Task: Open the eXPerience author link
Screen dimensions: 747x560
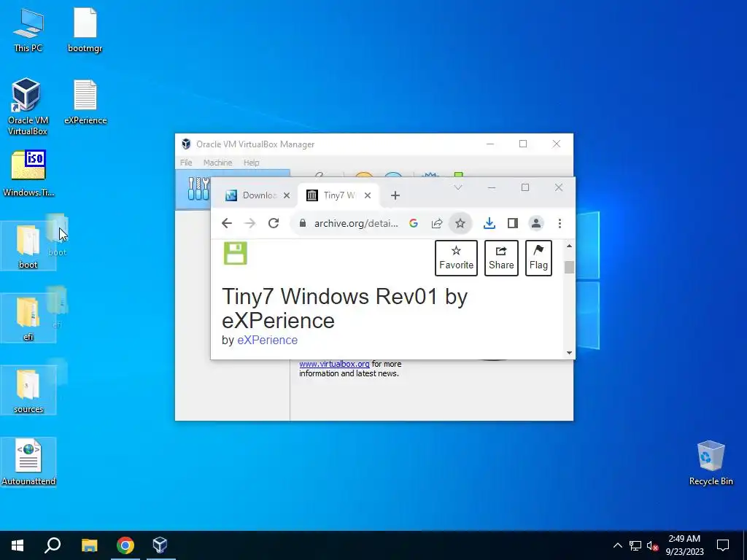Action: pyautogui.click(x=267, y=340)
